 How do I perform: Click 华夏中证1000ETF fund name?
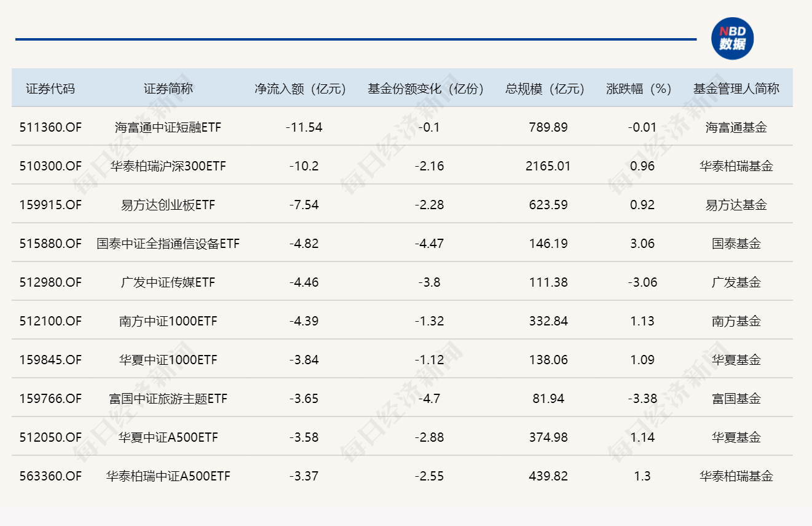tap(168, 360)
